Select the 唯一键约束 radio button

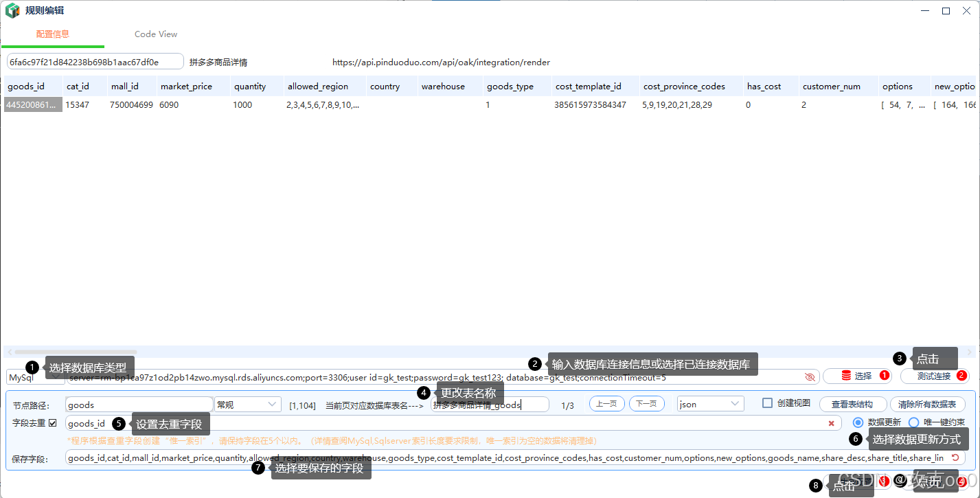click(914, 422)
